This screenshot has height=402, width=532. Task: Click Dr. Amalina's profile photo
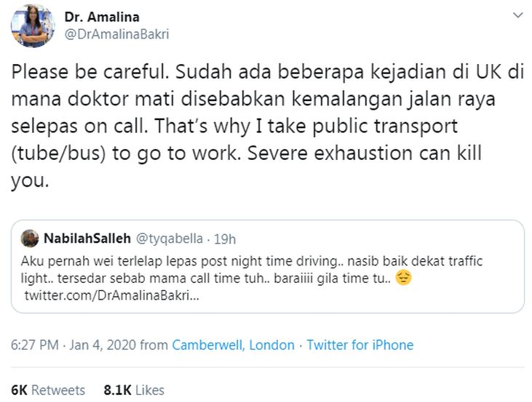[x=32, y=25]
